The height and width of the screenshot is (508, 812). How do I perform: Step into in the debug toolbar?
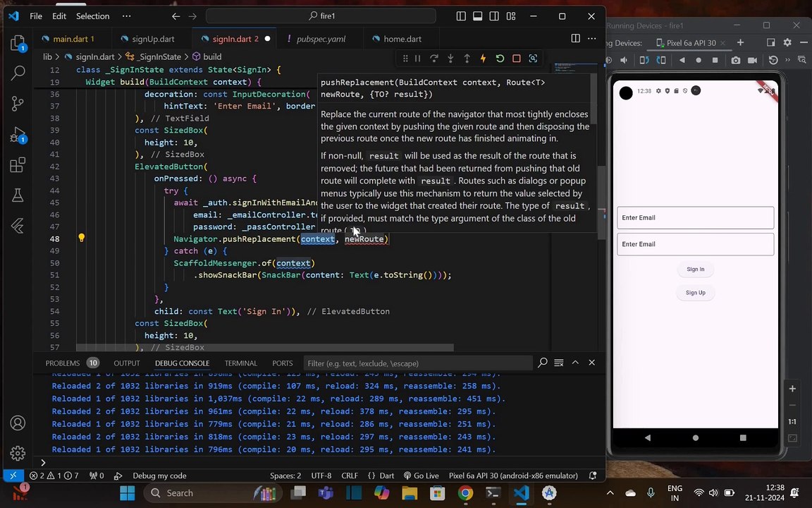(x=450, y=59)
